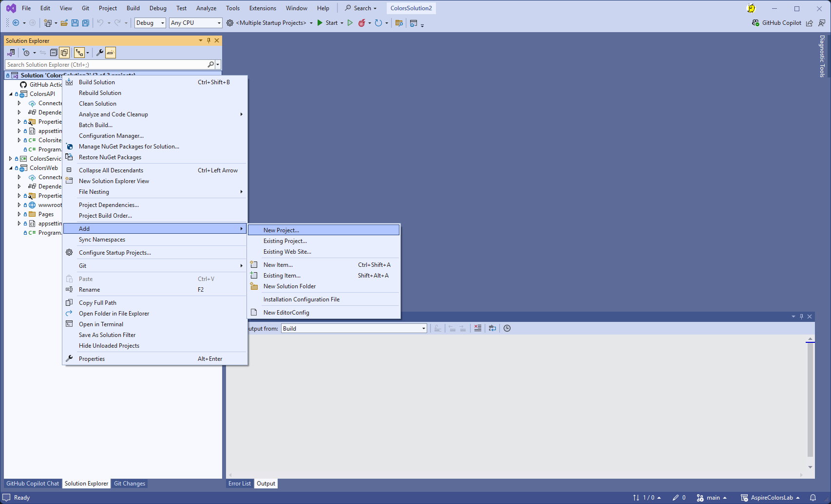Toggle Show All Files in Solution Explorer

[x=64, y=53]
